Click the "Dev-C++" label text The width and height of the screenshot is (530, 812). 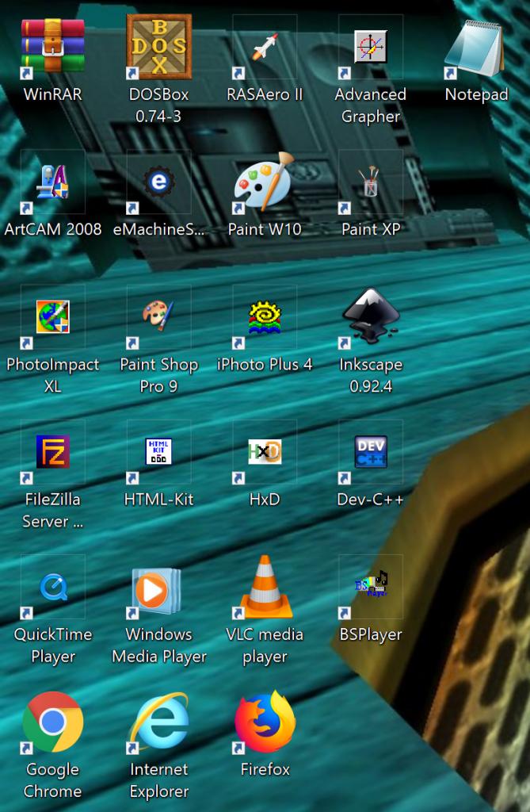pyautogui.click(x=370, y=500)
